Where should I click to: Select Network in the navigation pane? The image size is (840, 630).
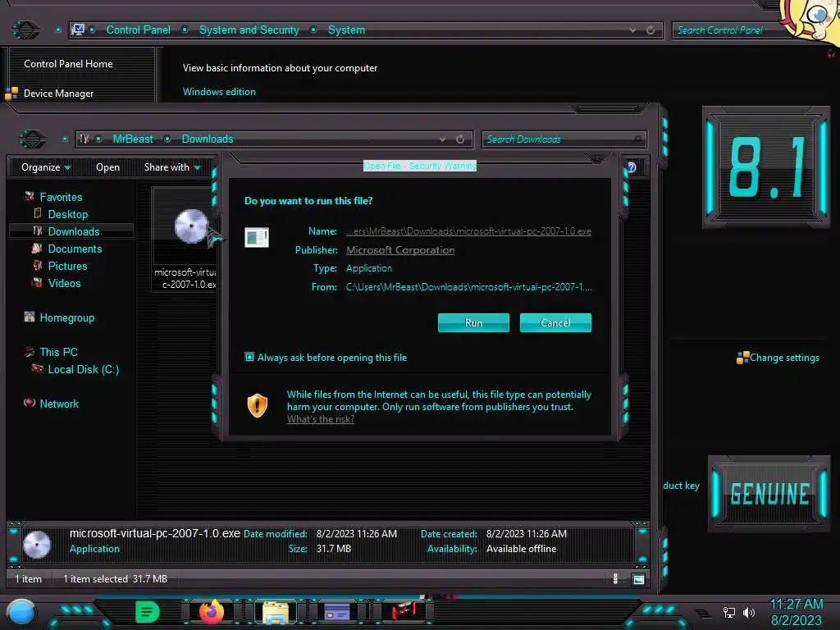[59, 404]
